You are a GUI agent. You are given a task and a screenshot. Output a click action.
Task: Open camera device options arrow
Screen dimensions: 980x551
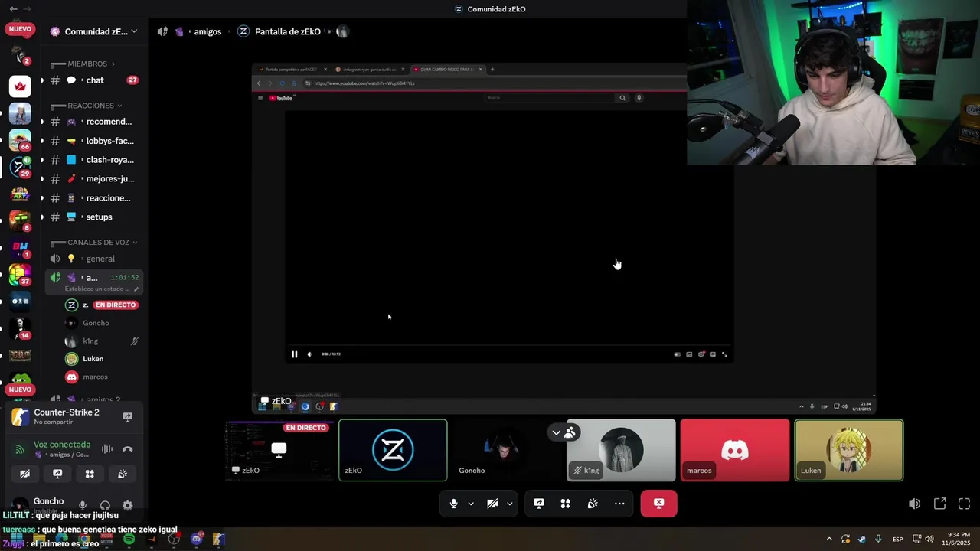coord(509,504)
